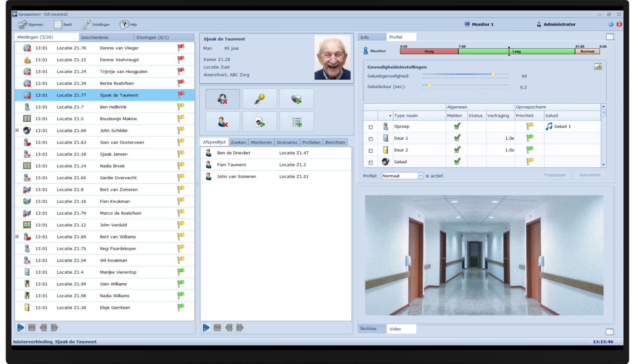Click the headphones stop-listening button
This screenshot has width=633, height=364.
(x=223, y=99)
